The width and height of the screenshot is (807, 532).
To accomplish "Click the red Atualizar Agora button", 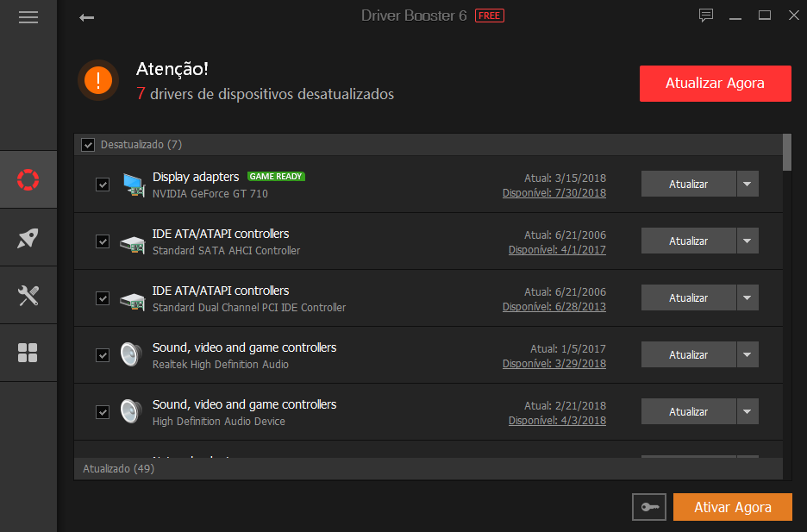I will click(x=715, y=84).
